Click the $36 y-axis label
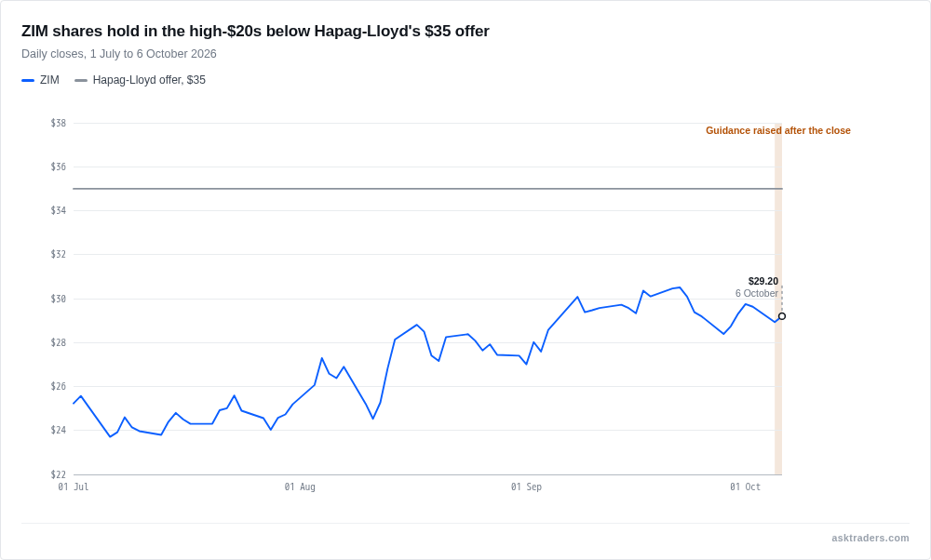Viewport: 931px width, 560px height. coord(58,167)
